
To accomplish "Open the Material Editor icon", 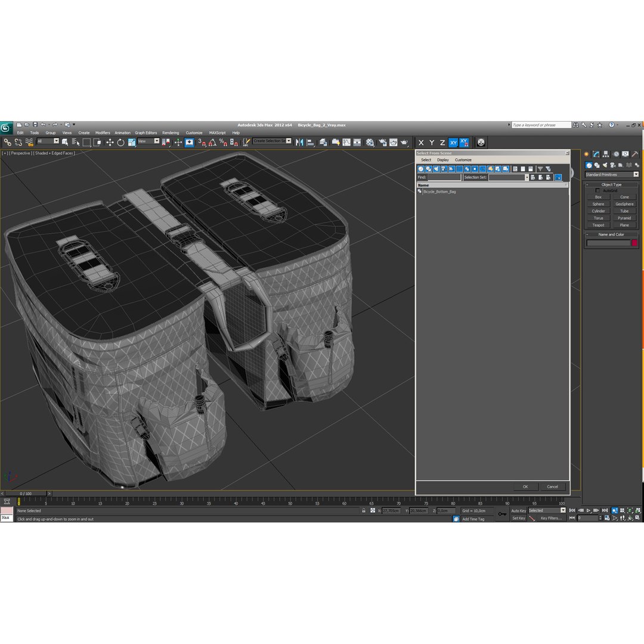I will click(370, 143).
